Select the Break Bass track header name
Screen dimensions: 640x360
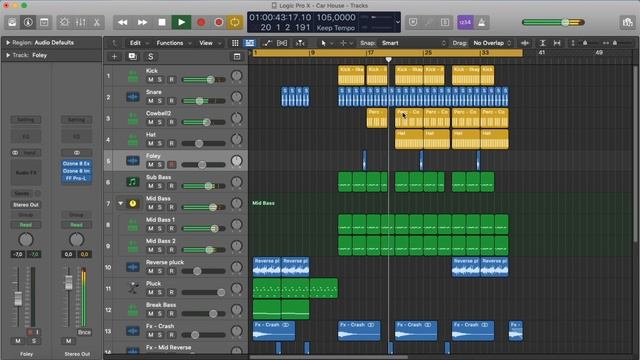(161, 305)
